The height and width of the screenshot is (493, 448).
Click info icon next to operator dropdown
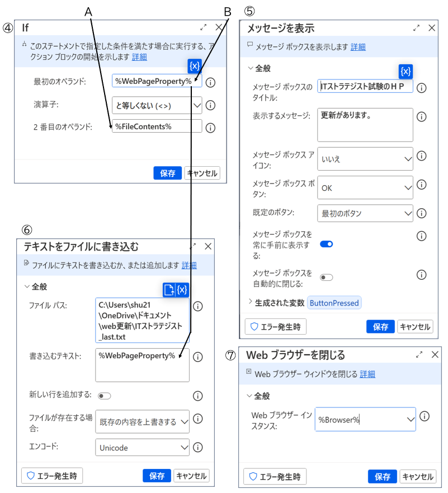click(x=210, y=105)
